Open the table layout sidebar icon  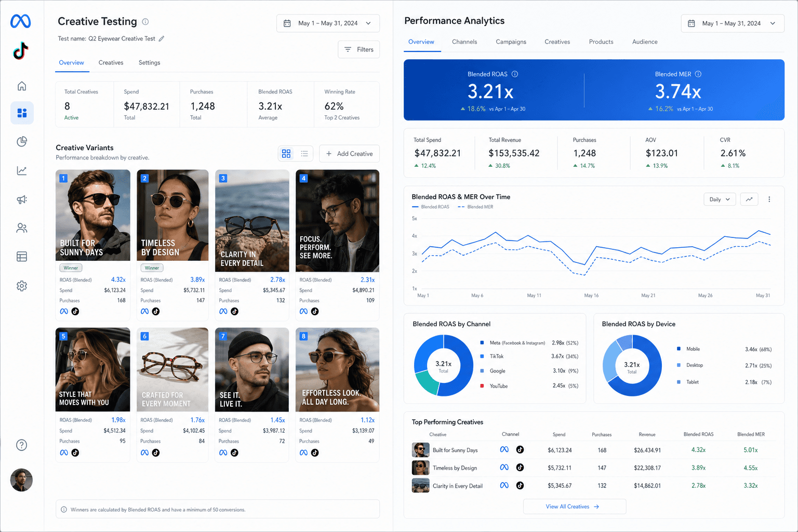click(22, 257)
